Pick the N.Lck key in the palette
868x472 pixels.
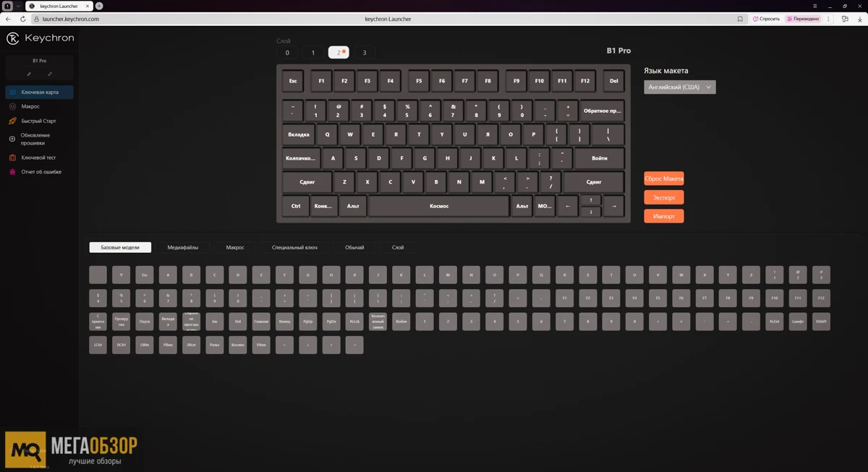click(x=354, y=322)
